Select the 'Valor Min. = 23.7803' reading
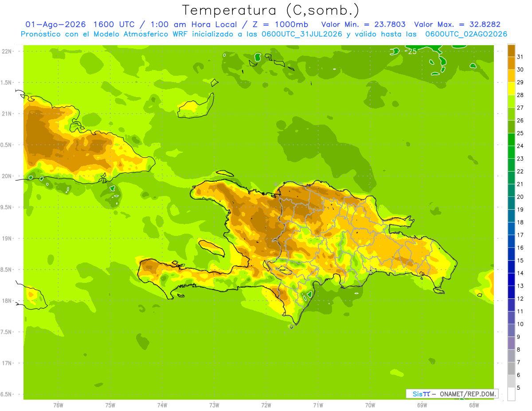The image size is (532, 411). click(364, 24)
